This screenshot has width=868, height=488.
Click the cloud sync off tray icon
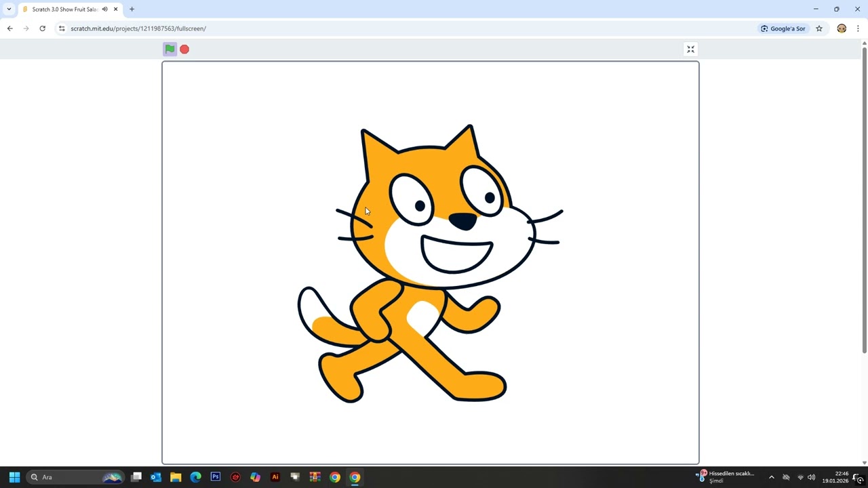click(786, 477)
